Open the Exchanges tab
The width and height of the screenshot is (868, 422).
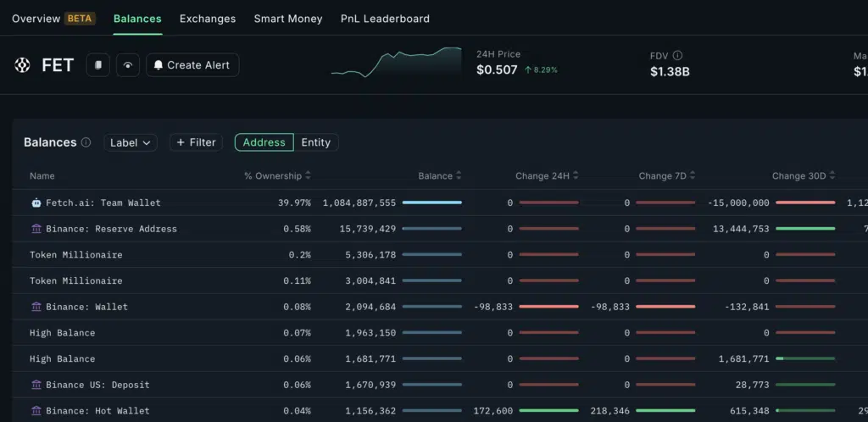pos(208,19)
